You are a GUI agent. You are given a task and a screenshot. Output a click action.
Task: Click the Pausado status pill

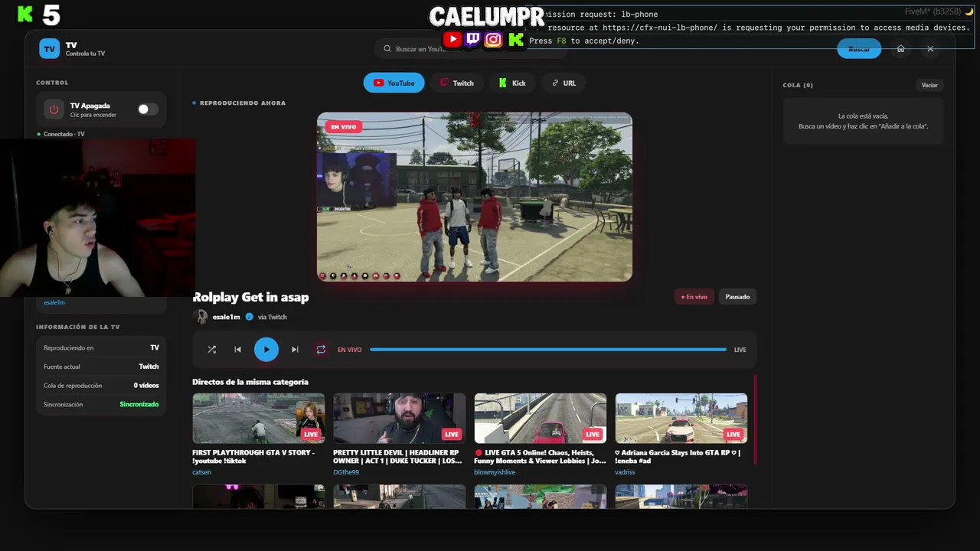point(737,297)
